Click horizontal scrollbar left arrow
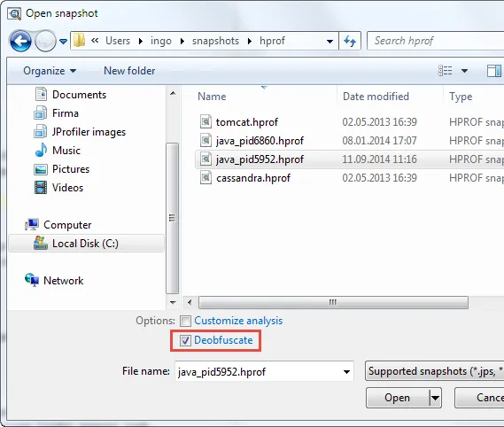Image resolution: width=504 pixels, height=427 pixels. (190, 303)
